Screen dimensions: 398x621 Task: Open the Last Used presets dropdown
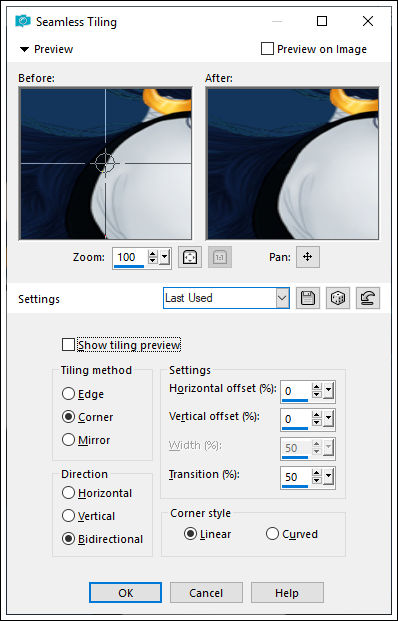[x=227, y=298]
